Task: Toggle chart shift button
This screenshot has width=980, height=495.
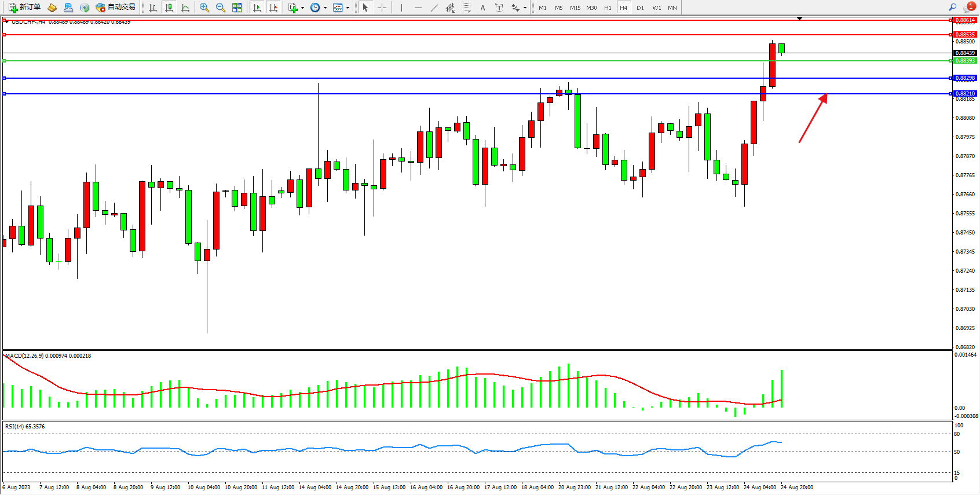Action: [x=273, y=8]
